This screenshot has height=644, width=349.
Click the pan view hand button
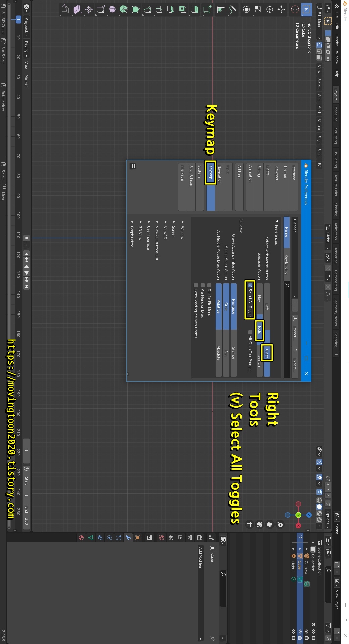(270, 524)
